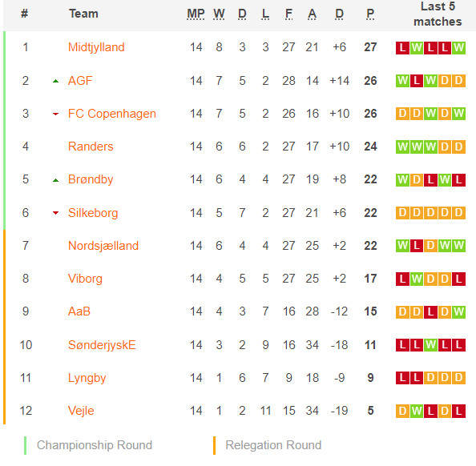Click the P points column header
Image resolution: width=476 pixels, height=466 pixels.
tap(370, 14)
